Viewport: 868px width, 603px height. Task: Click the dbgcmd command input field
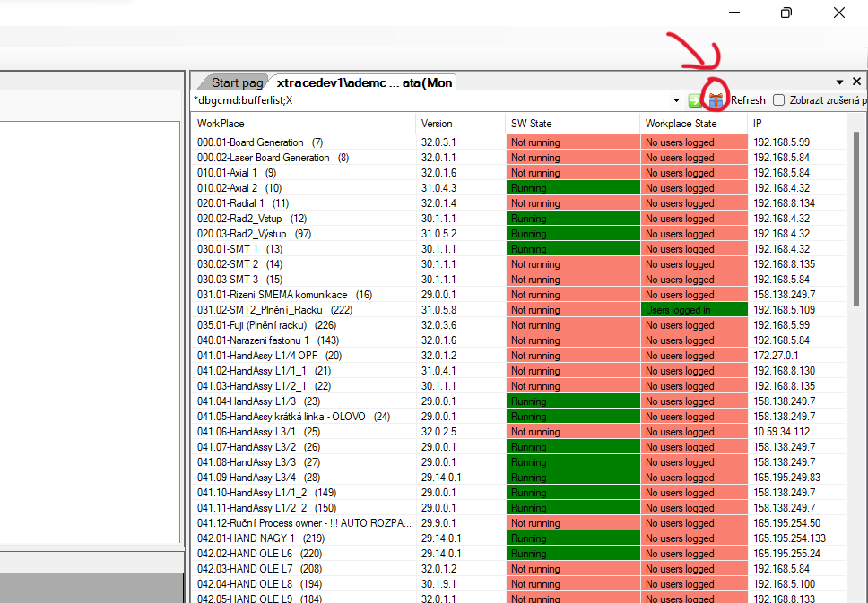click(x=430, y=100)
